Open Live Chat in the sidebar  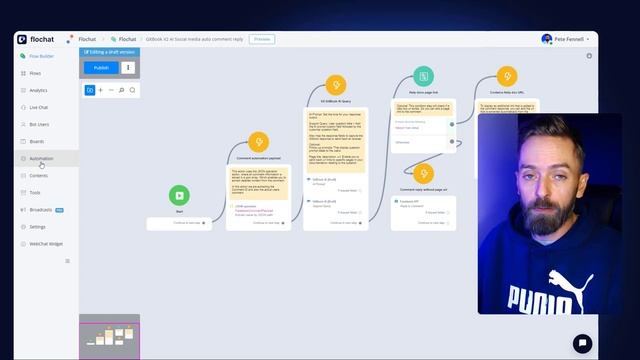pos(34,107)
